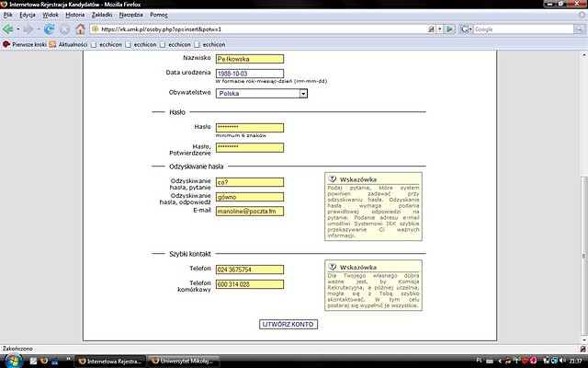Open the first ecchicon bookmark

107,44
